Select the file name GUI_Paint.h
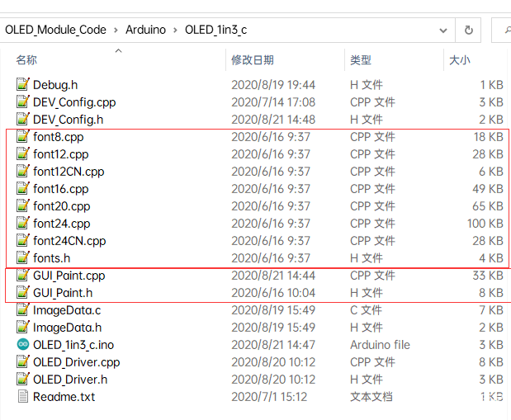 [x=63, y=293]
